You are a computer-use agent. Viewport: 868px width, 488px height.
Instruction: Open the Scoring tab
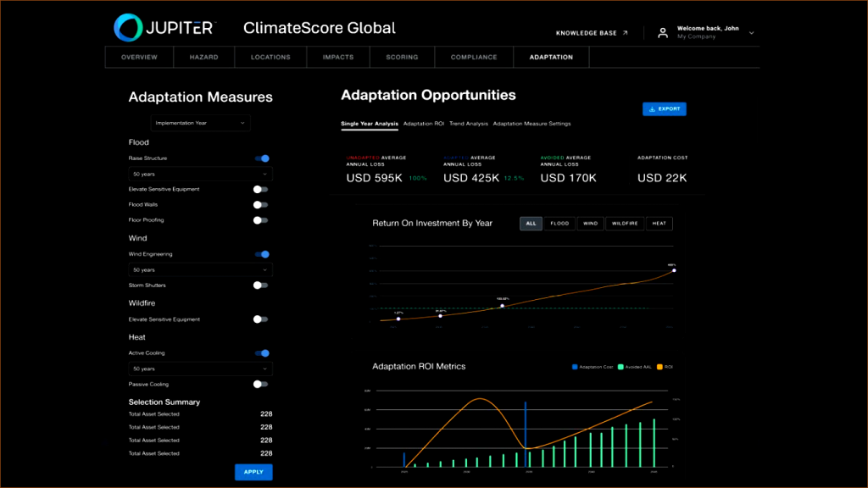[402, 57]
